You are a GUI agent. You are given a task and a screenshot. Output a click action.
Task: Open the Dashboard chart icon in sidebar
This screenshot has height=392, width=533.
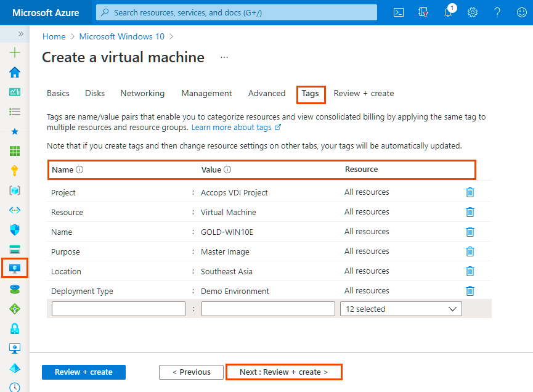(15, 92)
